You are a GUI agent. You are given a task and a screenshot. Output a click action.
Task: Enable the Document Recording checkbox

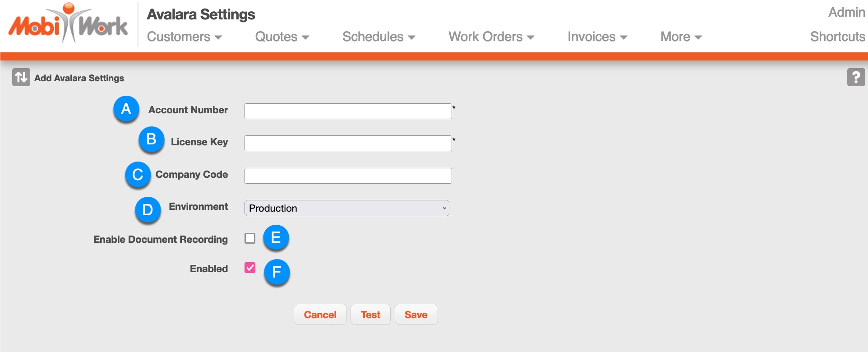pyautogui.click(x=250, y=238)
